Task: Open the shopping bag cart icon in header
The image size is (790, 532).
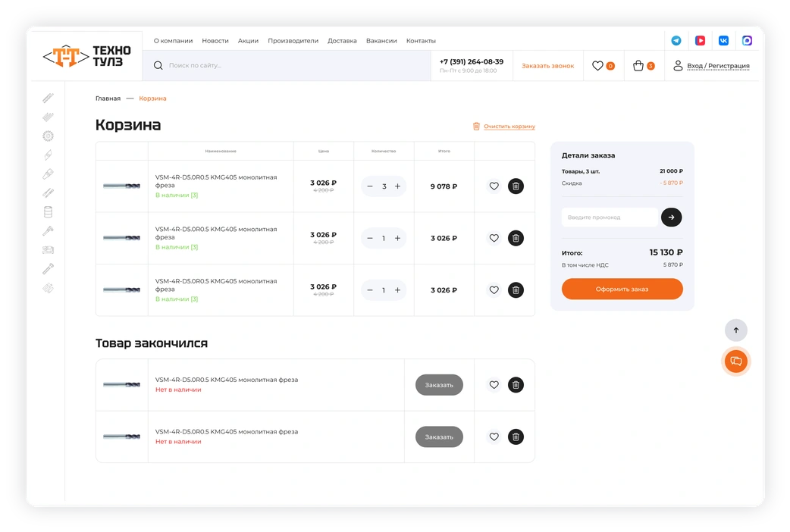Action: 638,65
